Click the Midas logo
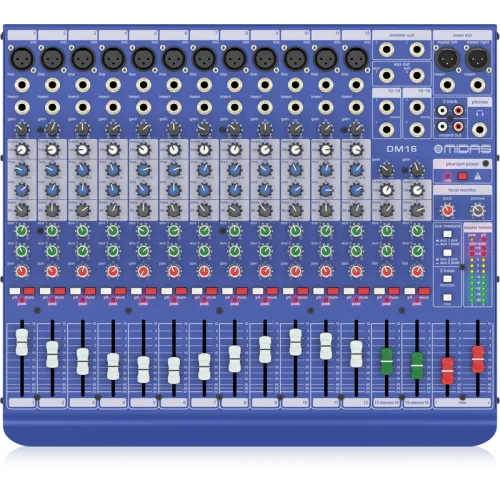 click(x=463, y=149)
